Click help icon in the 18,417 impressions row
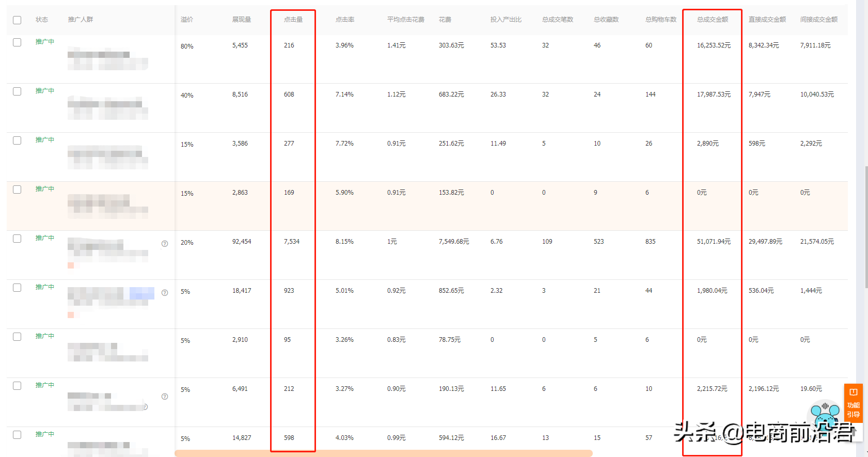868x457 pixels. pos(165,293)
